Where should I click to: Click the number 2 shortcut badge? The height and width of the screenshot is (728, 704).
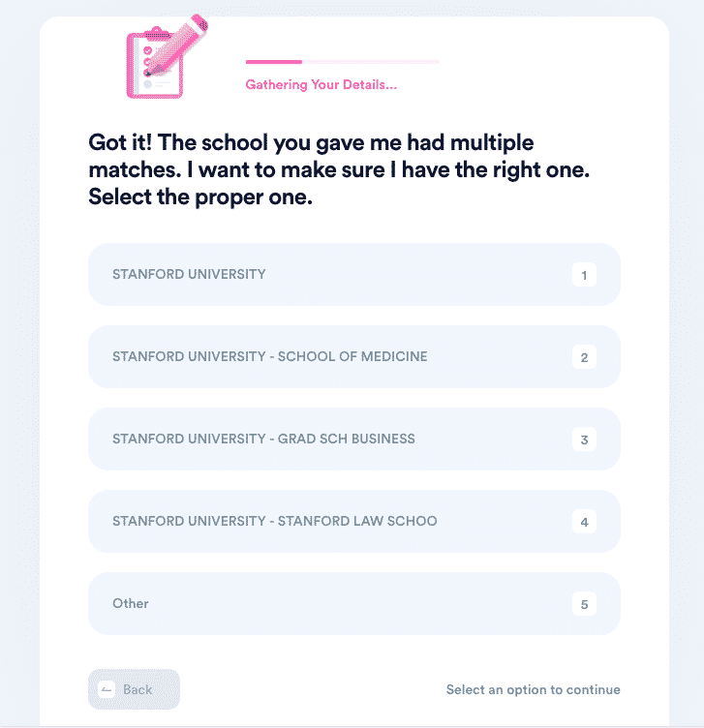coord(584,357)
